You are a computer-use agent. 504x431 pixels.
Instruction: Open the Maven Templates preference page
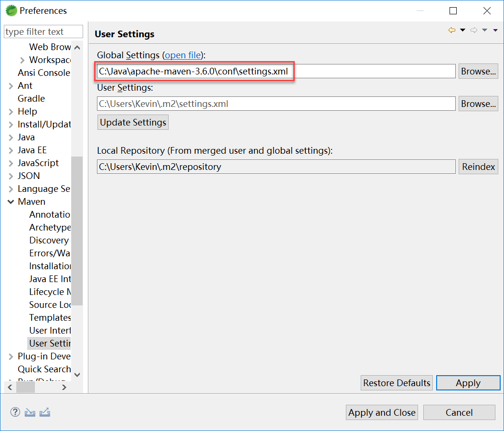coord(50,317)
